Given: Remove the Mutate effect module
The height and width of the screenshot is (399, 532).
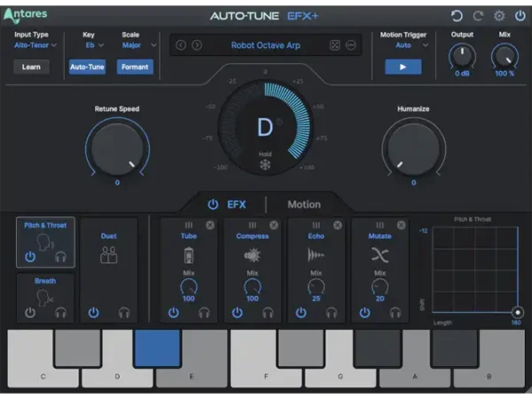Looking at the screenshot, I should (401, 225).
